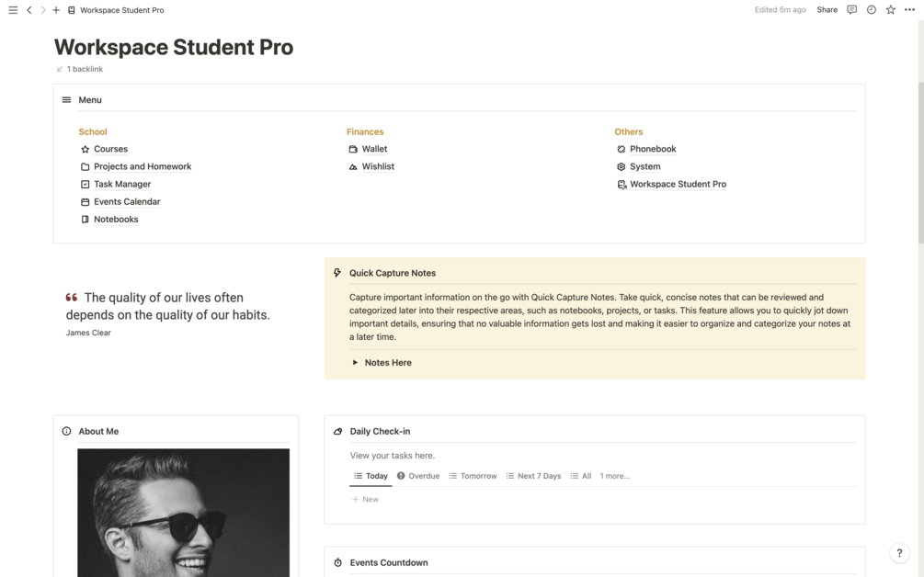
Task: Select the Next 7 Days tab
Action: 533,476
